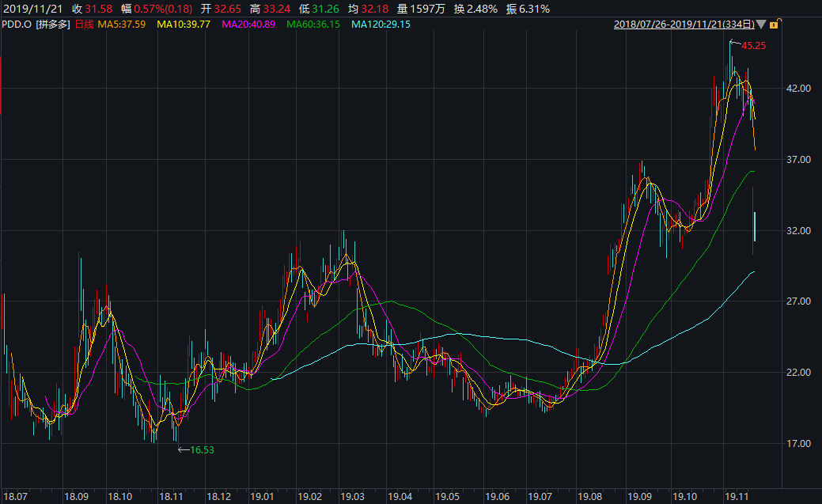
Task: Toggle the magenta MA20:40.89 indicator label
Action: point(250,25)
